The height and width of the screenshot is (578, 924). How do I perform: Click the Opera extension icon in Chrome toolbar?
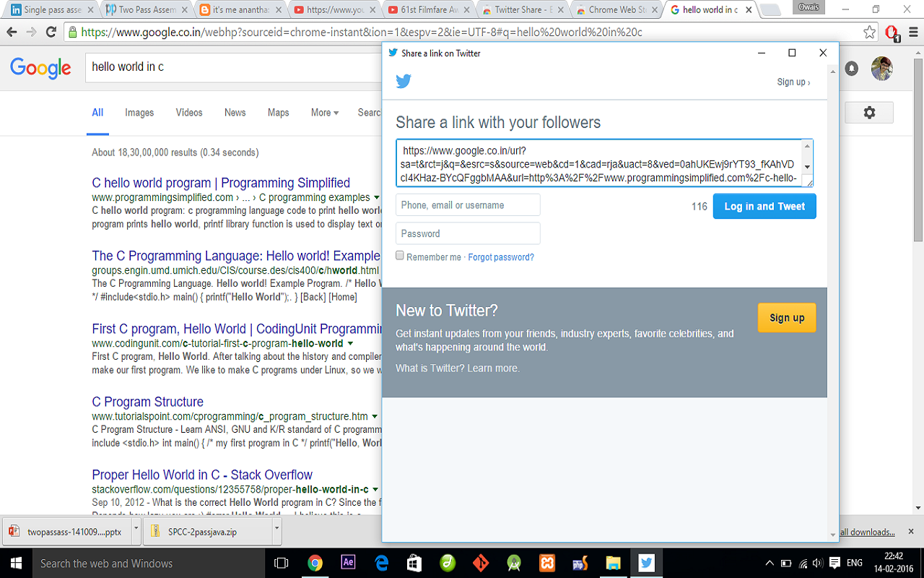[x=892, y=33]
